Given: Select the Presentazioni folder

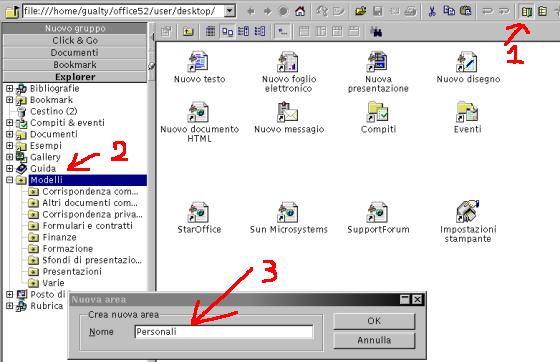Looking at the screenshot, I should click(72, 271).
